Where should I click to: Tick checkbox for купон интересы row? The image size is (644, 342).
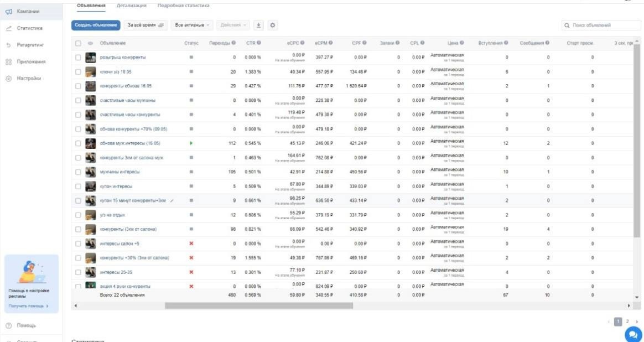[78, 186]
